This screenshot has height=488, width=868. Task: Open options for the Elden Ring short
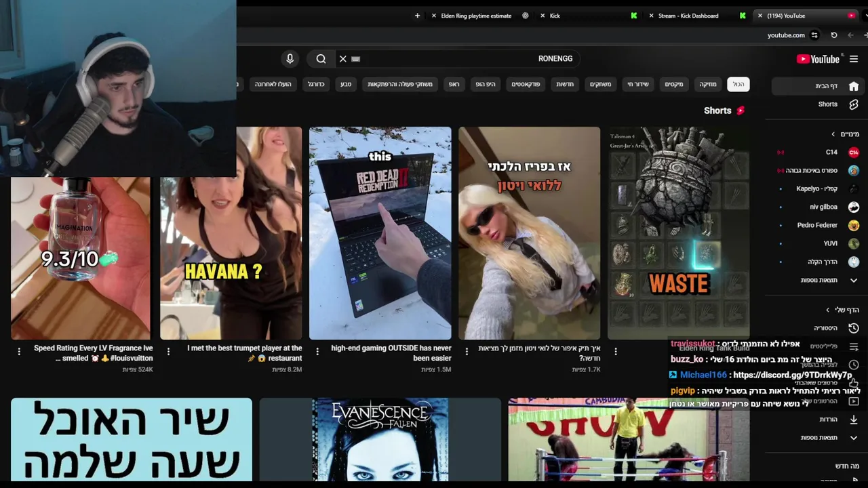[616, 351]
